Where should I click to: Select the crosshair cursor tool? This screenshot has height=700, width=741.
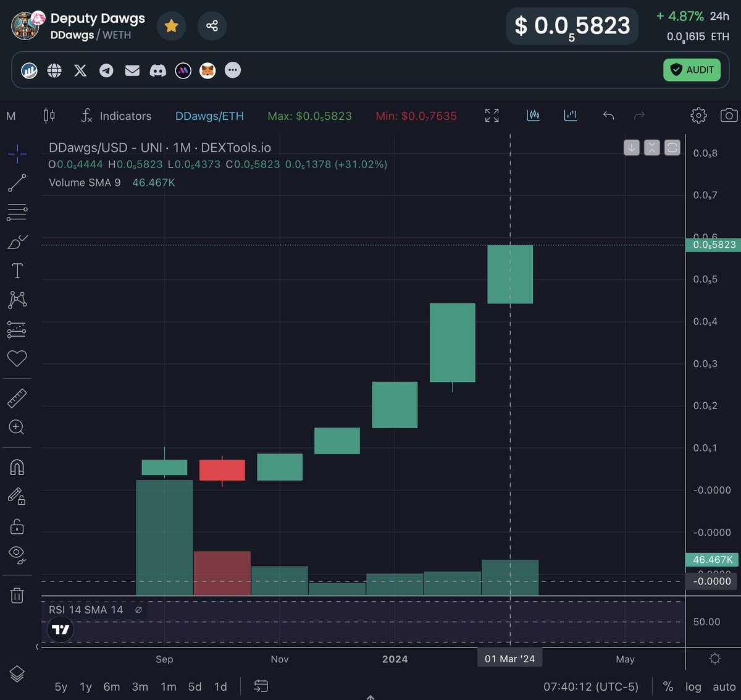click(17, 153)
